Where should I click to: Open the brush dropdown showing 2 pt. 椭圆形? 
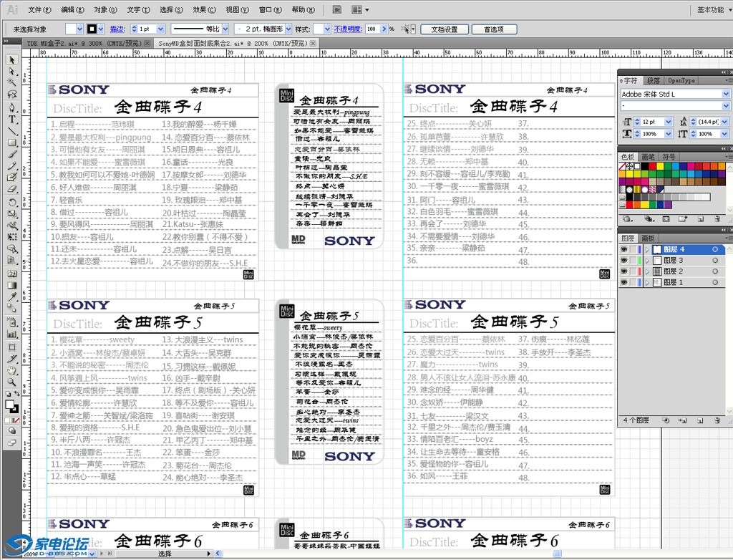click(x=288, y=29)
